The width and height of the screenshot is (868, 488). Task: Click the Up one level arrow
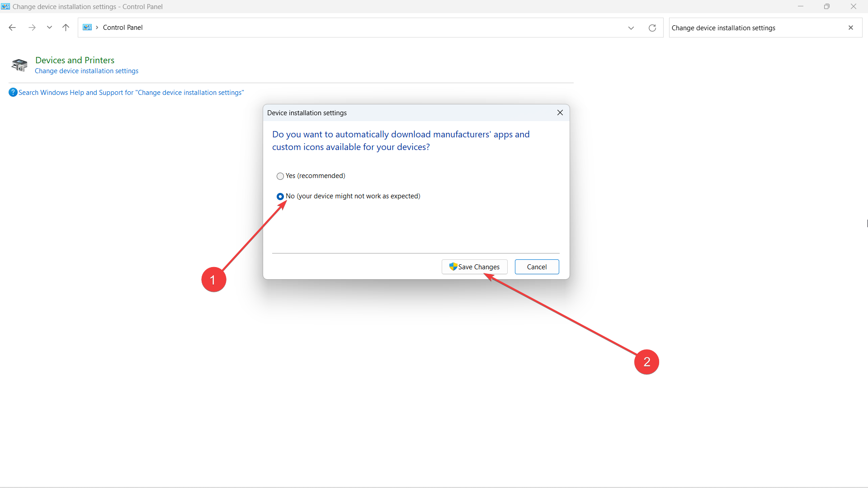(x=66, y=28)
